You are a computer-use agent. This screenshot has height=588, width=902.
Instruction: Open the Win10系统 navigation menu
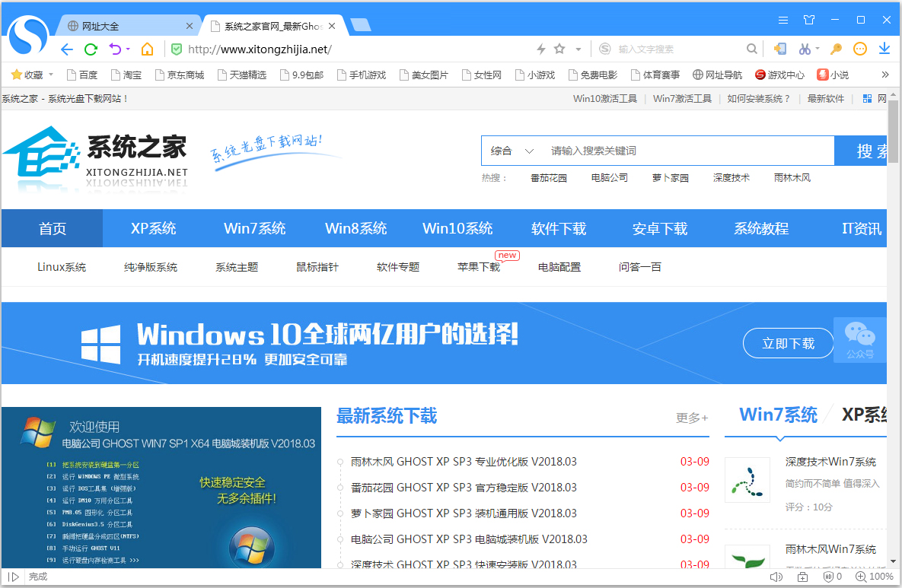click(457, 228)
